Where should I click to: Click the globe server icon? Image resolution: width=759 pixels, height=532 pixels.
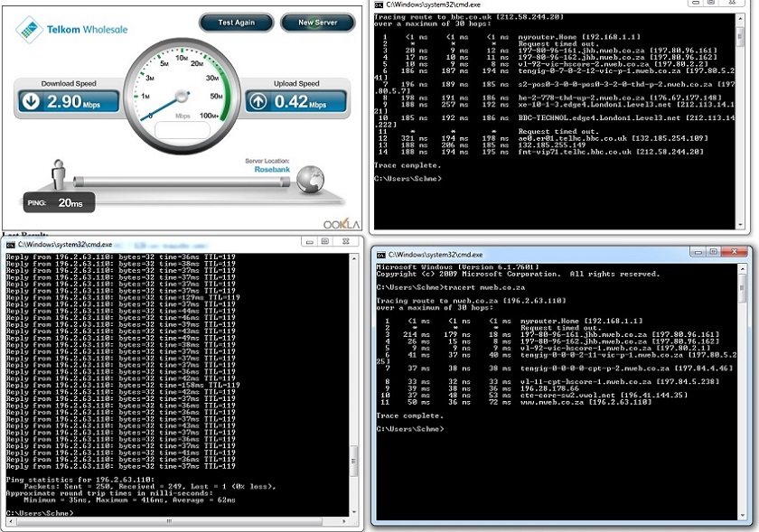312,178
